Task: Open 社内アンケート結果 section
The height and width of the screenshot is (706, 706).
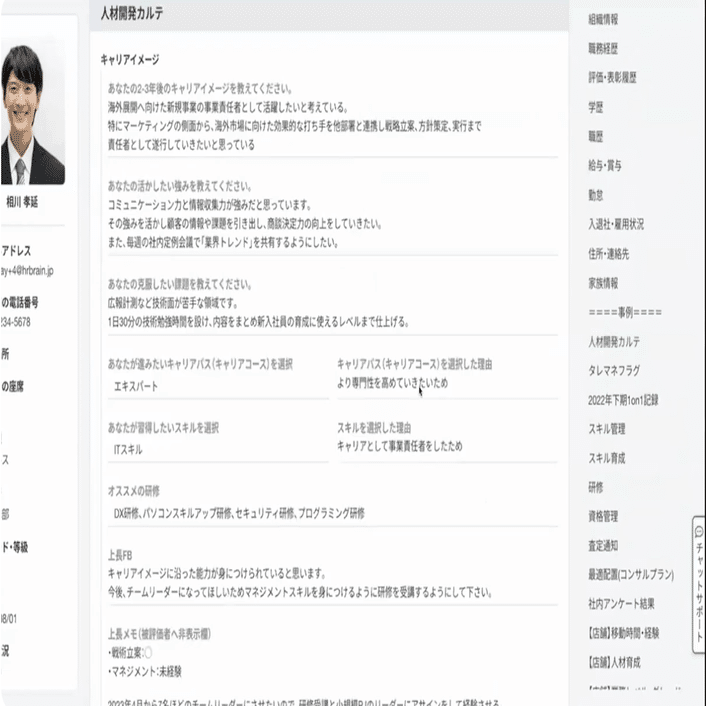Action: (x=621, y=604)
